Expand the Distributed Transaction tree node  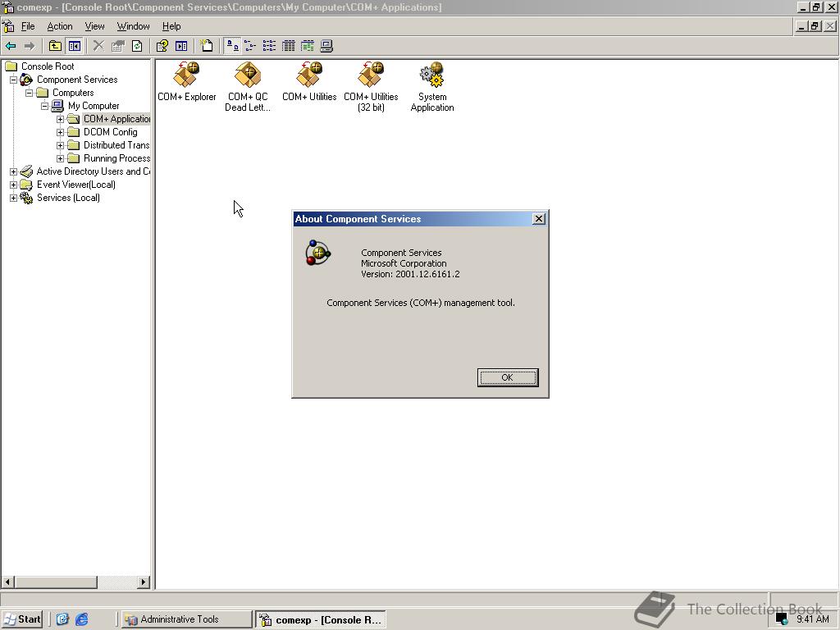(60, 146)
